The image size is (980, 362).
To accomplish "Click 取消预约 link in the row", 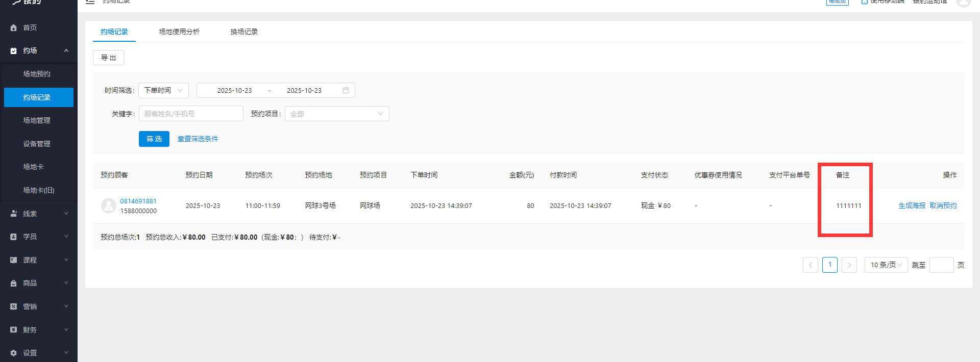I will [943, 205].
